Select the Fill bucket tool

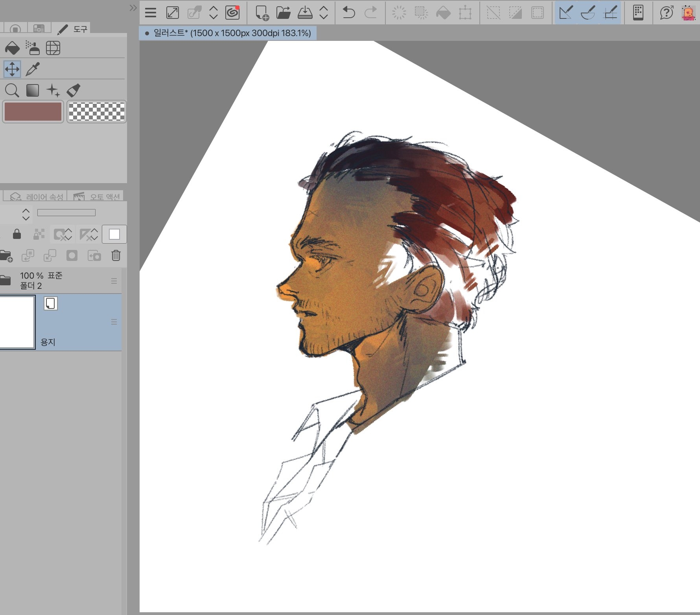12,48
